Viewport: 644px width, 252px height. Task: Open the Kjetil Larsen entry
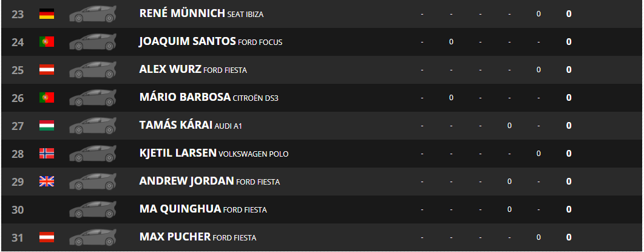point(178,154)
